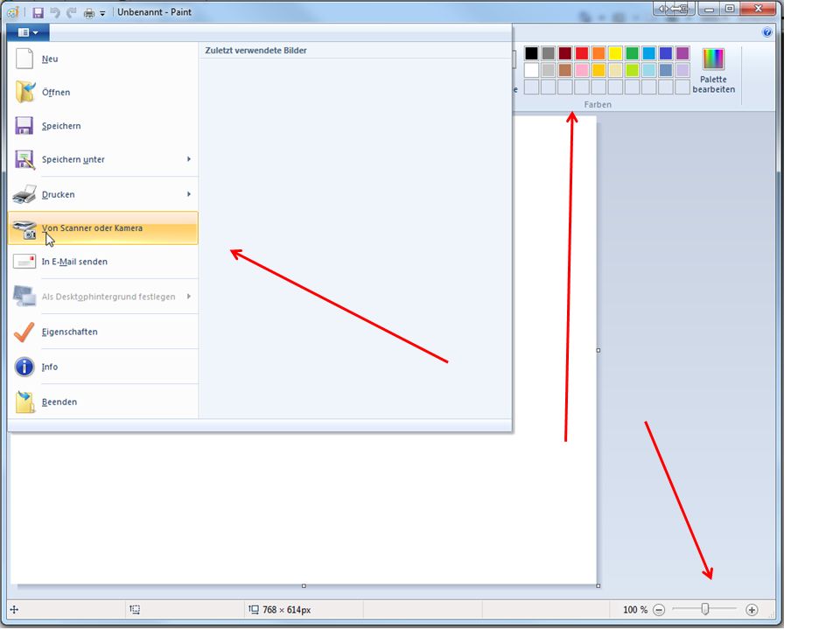Pick the yellow color swatch
Screen dimensions: 840x630
615,53
